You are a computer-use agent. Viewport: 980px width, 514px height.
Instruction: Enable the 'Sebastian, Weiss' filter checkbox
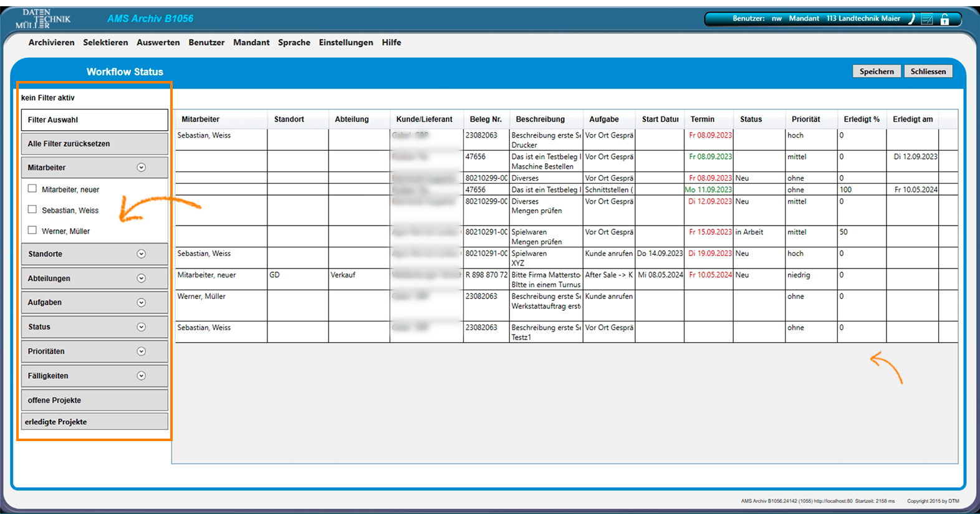(x=32, y=210)
